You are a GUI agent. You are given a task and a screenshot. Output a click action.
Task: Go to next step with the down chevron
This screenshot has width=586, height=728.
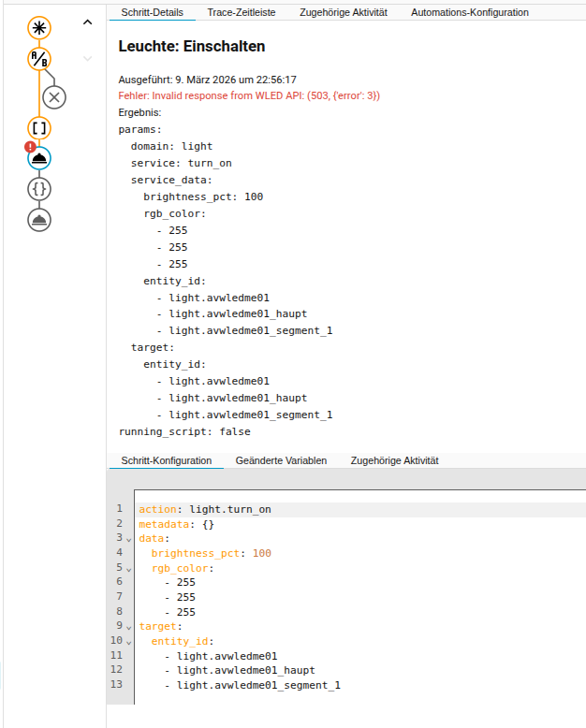(88, 59)
